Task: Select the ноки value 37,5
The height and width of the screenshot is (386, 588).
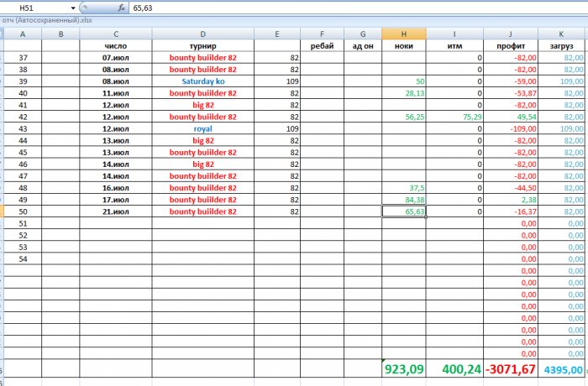Action: [x=404, y=188]
